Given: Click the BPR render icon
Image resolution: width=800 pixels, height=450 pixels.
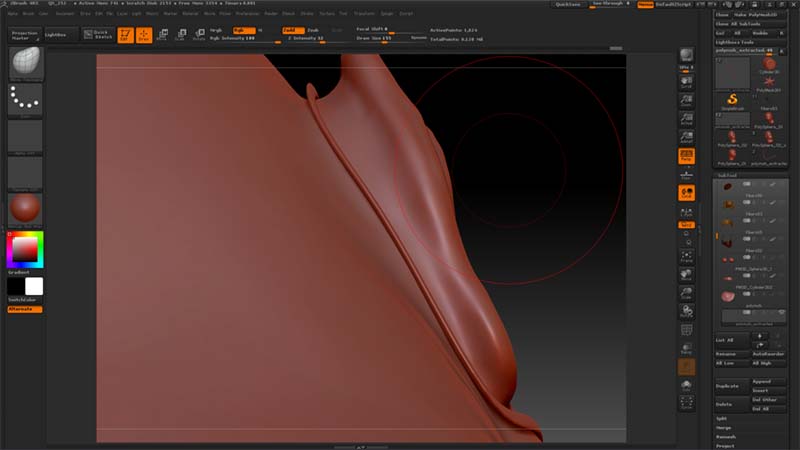Looking at the screenshot, I should [687, 56].
